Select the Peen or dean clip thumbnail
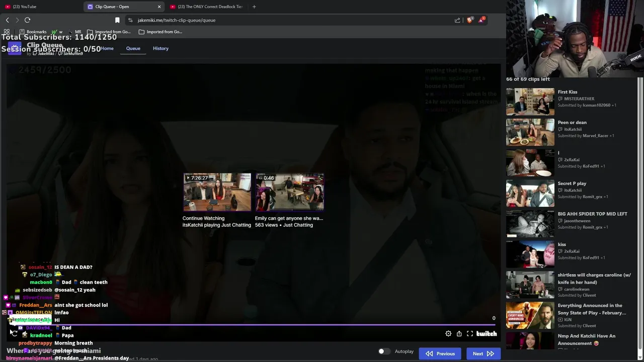644x362 pixels. [x=530, y=132]
